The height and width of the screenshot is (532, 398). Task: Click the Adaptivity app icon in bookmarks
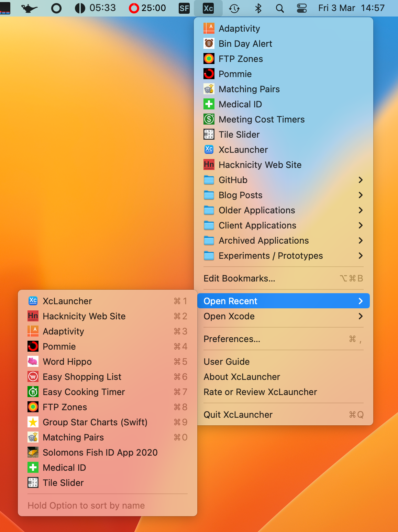209,29
